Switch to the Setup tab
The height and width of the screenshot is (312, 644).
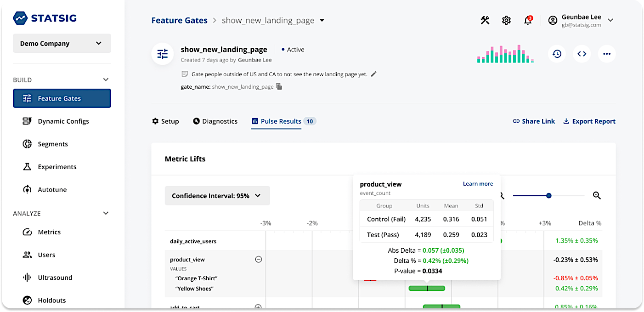pos(165,121)
